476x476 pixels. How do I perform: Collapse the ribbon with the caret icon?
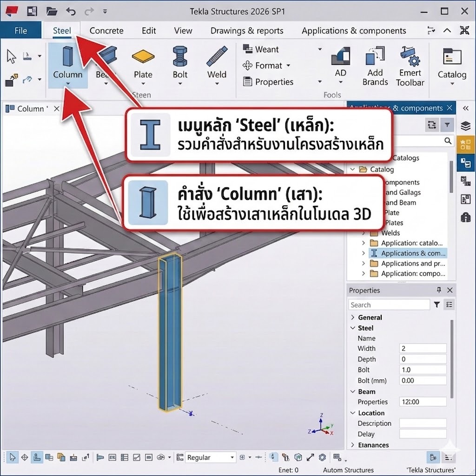tap(447, 30)
